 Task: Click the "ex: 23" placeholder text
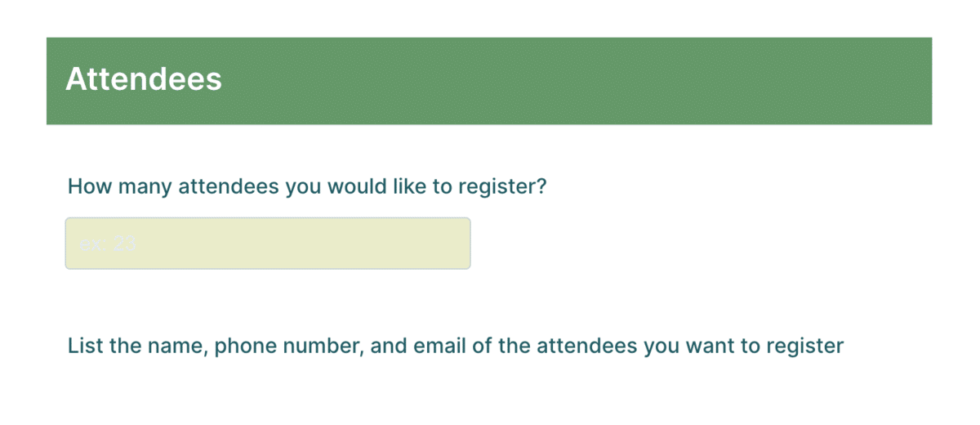tap(108, 244)
